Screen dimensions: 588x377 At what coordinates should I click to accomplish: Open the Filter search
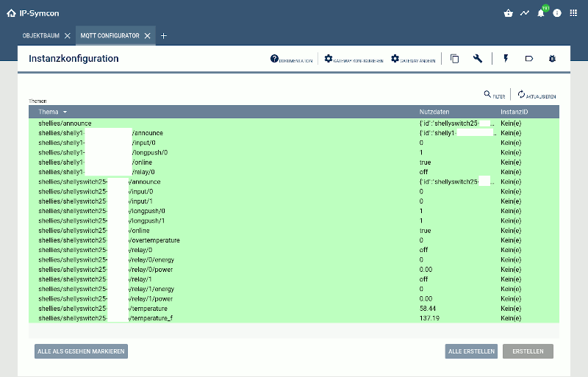[x=494, y=95]
